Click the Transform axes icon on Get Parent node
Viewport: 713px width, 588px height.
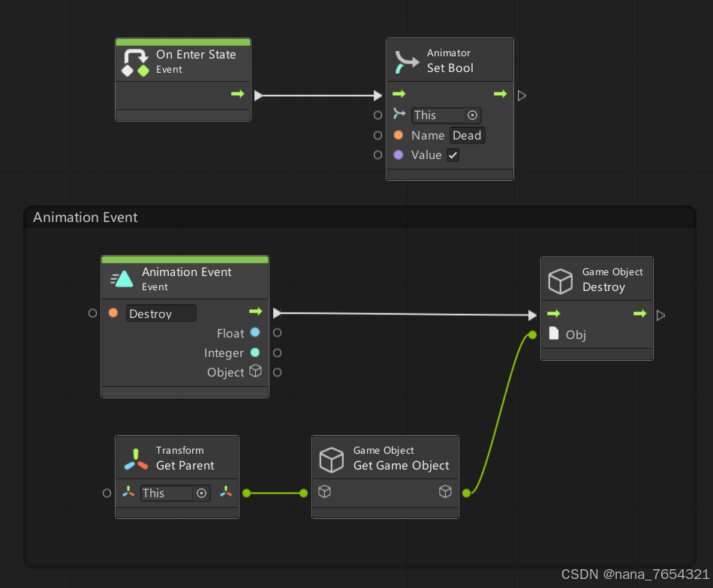click(x=136, y=457)
